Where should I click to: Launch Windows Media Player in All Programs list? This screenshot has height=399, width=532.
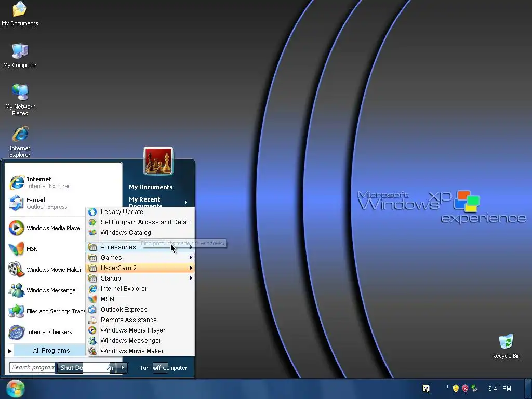click(140, 330)
